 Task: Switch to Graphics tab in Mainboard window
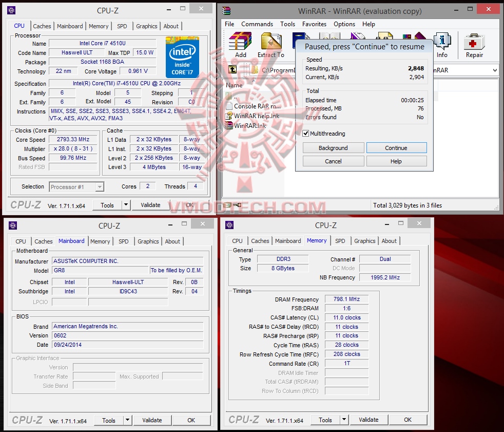click(148, 241)
